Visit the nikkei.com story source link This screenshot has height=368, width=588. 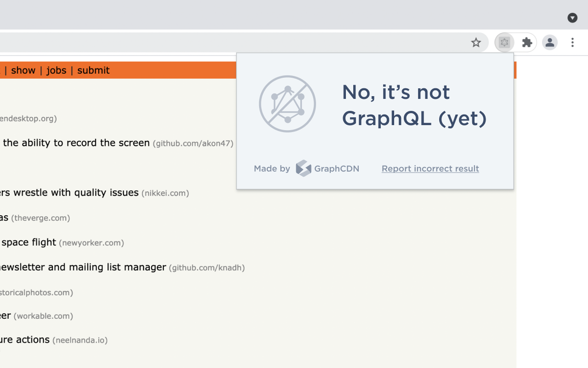165,193
